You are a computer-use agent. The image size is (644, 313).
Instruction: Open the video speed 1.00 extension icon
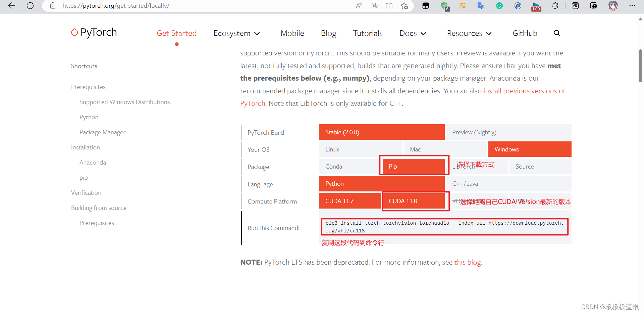[x=536, y=6]
